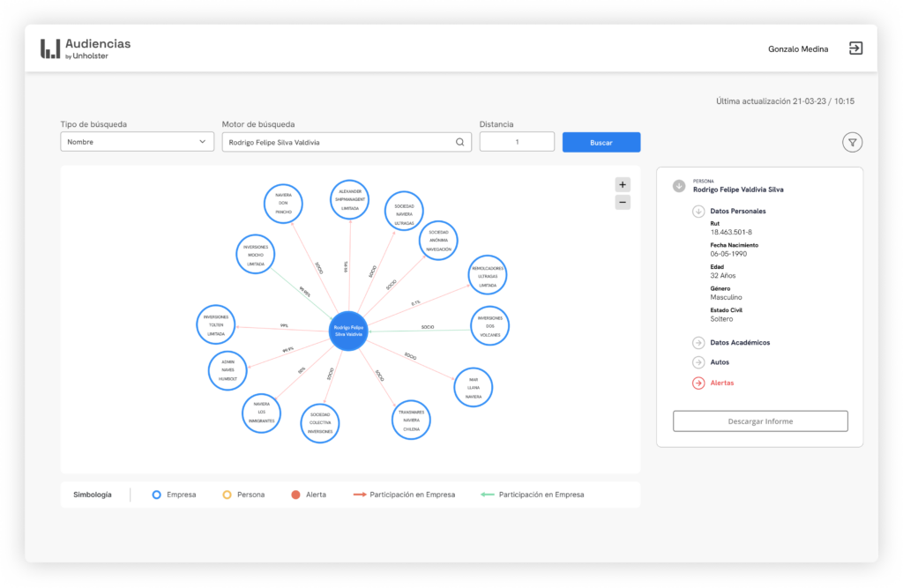
Task: Click the Mar Llana Naviera node
Action: 474,387
